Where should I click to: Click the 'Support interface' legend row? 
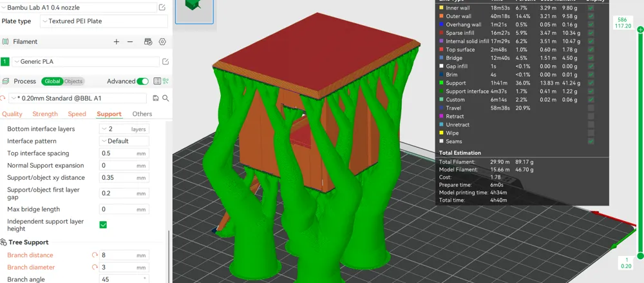(x=516, y=92)
